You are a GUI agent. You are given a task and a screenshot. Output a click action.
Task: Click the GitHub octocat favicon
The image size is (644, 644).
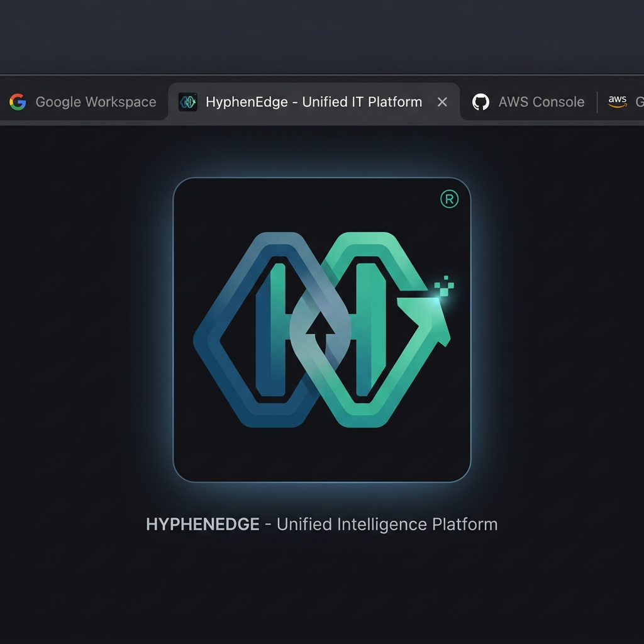(480, 102)
